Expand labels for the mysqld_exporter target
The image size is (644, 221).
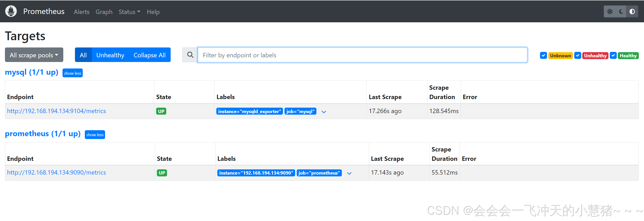click(324, 112)
